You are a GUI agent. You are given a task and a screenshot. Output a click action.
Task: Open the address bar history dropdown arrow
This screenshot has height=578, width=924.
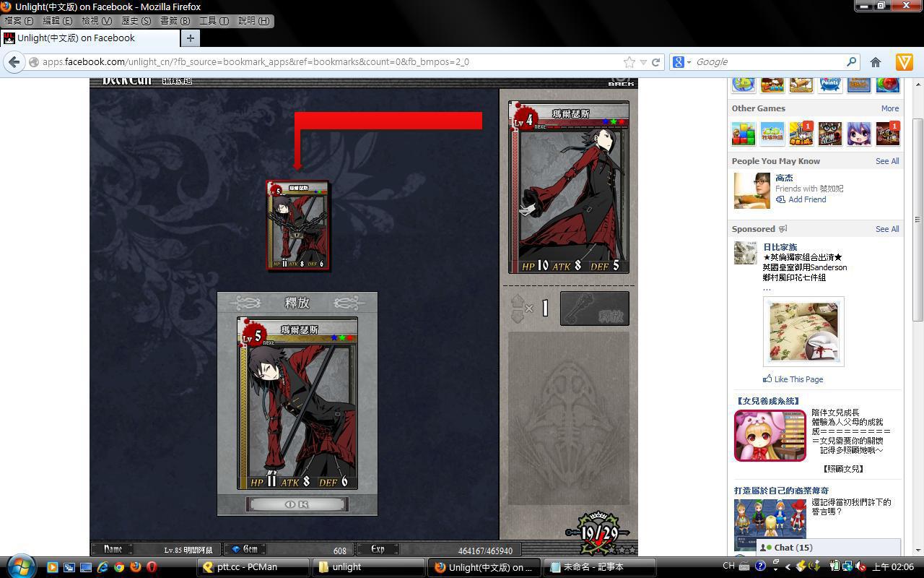tap(643, 62)
